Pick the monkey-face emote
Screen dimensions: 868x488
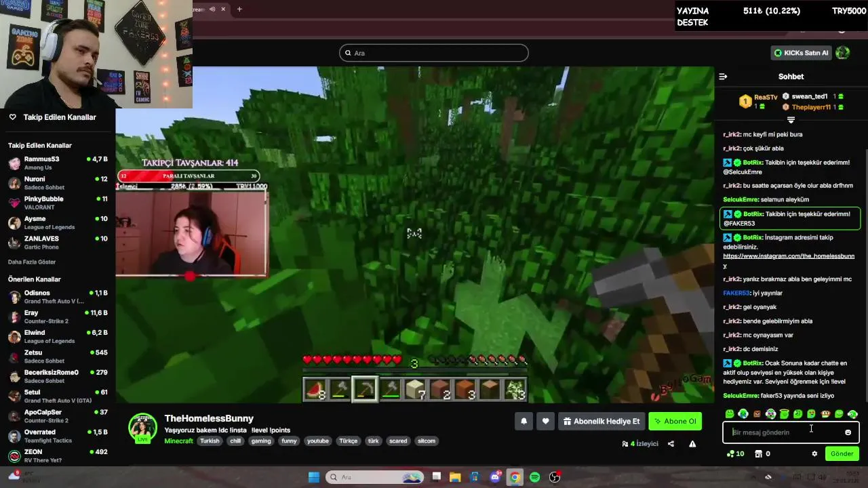click(x=825, y=413)
